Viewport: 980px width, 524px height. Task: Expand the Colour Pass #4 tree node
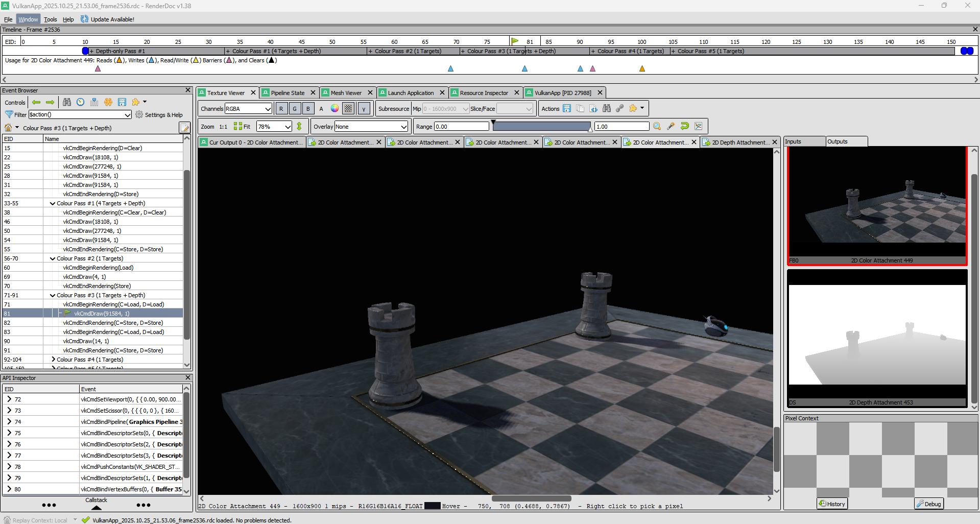point(53,360)
